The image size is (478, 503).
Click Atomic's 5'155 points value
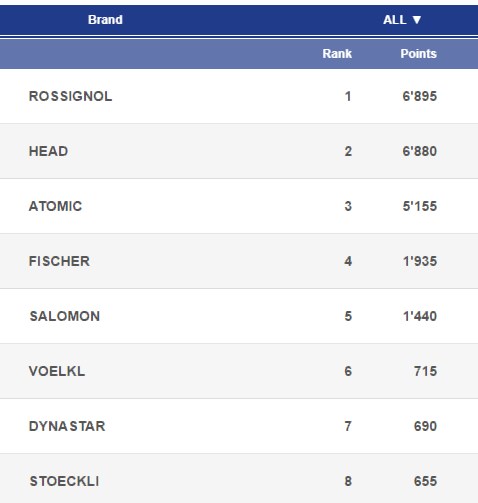click(x=420, y=206)
